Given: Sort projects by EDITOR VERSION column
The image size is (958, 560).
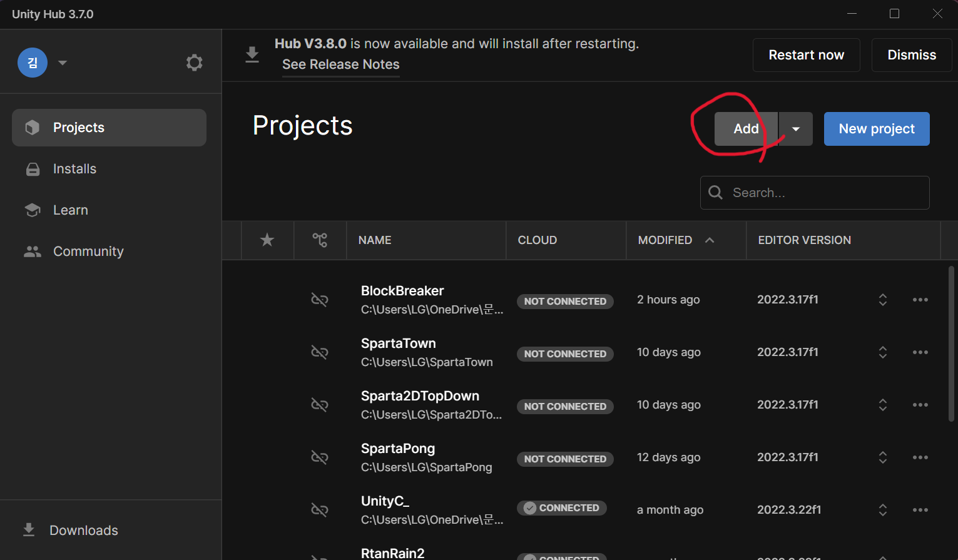Looking at the screenshot, I should click(805, 240).
